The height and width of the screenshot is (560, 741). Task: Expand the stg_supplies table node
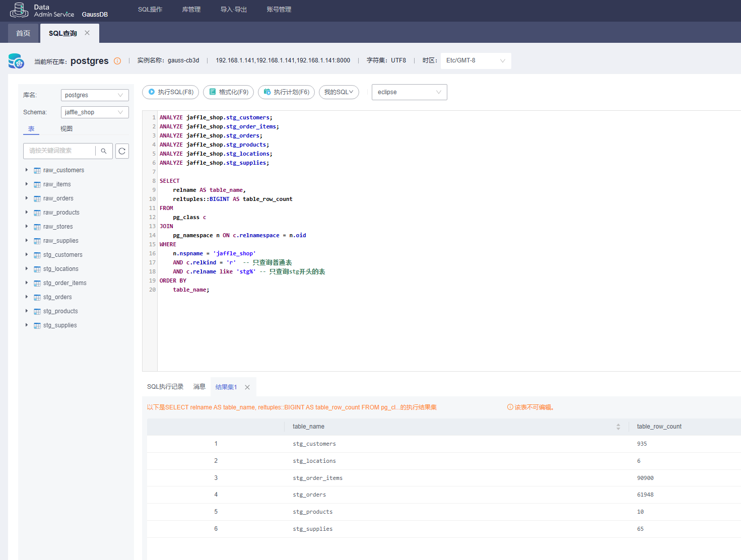click(x=27, y=325)
